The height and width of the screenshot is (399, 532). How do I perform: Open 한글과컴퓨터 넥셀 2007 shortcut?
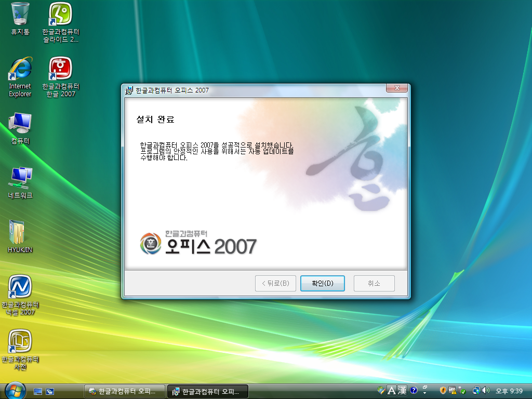(x=20, y=295)
